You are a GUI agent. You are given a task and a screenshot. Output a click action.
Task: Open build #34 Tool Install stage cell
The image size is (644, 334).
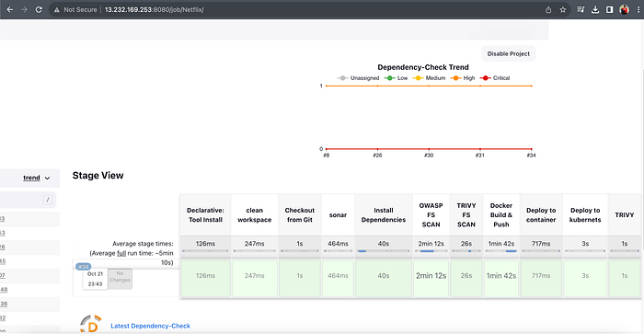click(x=205, y=278)
